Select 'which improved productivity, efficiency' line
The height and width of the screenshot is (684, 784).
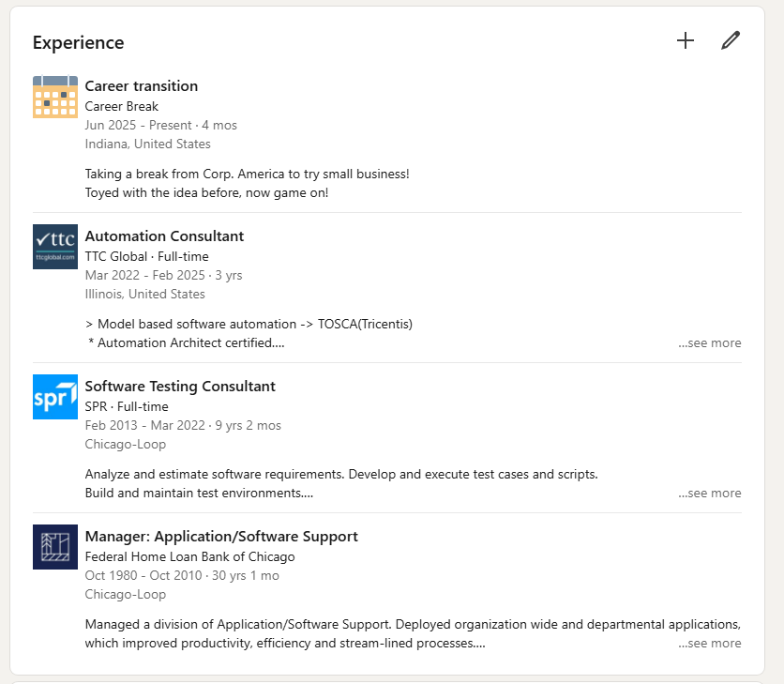pos(285,644)
